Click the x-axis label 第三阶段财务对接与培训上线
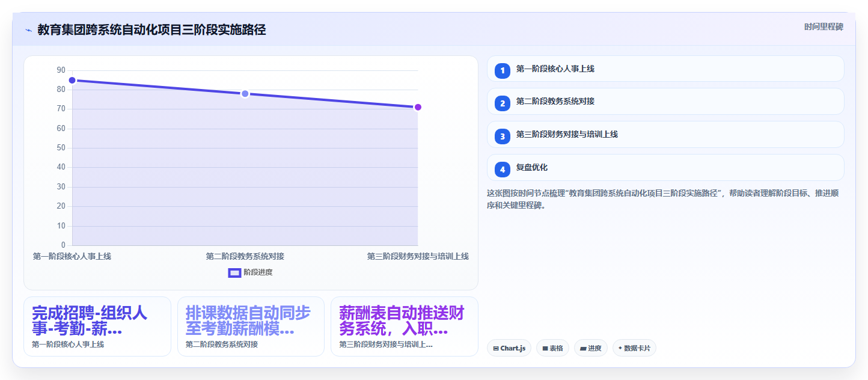868x380 pixels. 418,256
